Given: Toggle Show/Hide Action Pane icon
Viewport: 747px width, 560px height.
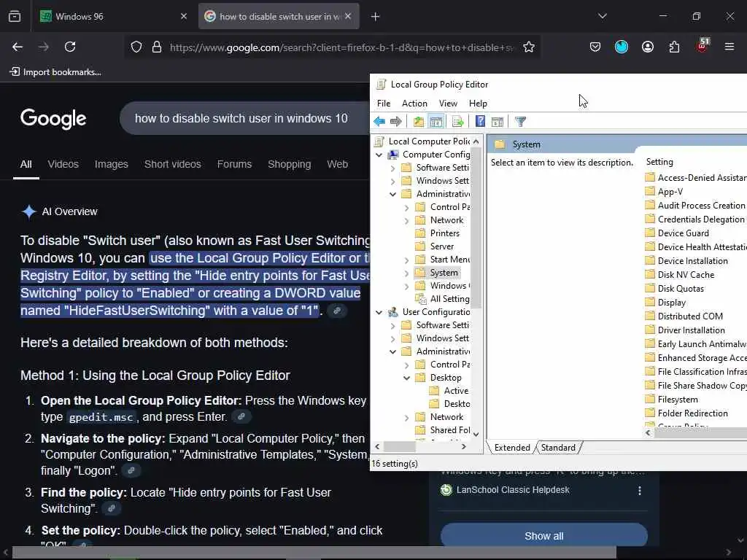Looking at the screenshot, I should click(x=498, y=122).
